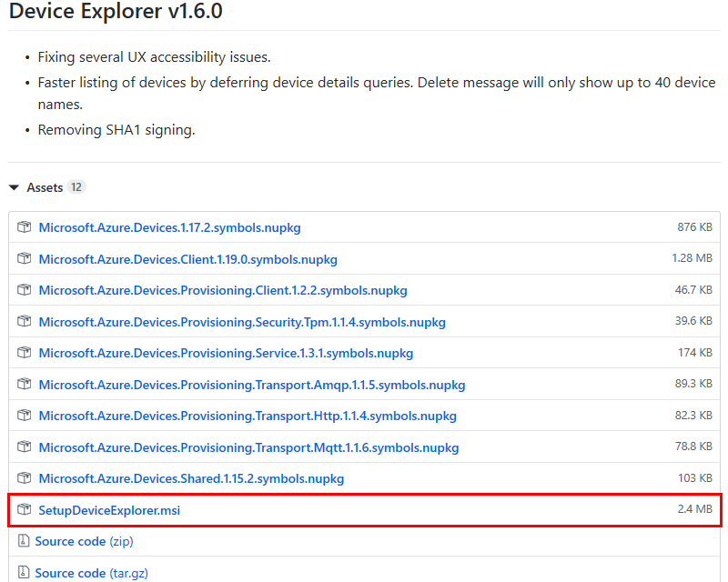
Task: Download Microsoft.Azure.Devices.Client.1.19.0.symbols.nupkg
Action: [x=188, y=259]
